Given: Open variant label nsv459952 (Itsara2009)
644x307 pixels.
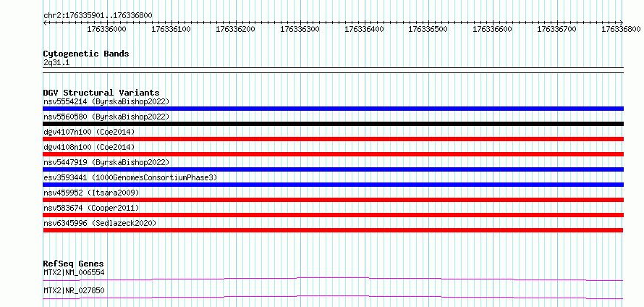Looking at the screenshot, I should tap(91, 193).
